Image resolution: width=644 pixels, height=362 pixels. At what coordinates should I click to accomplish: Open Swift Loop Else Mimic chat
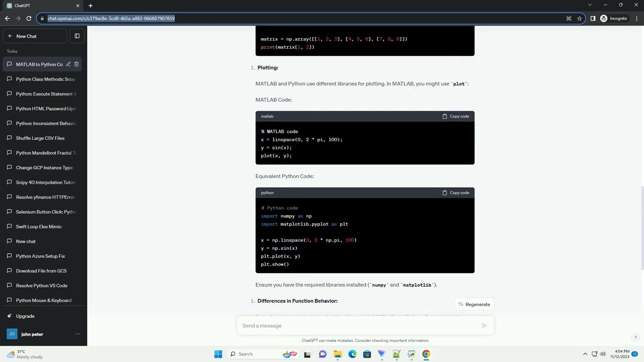(x=43, y=227)
